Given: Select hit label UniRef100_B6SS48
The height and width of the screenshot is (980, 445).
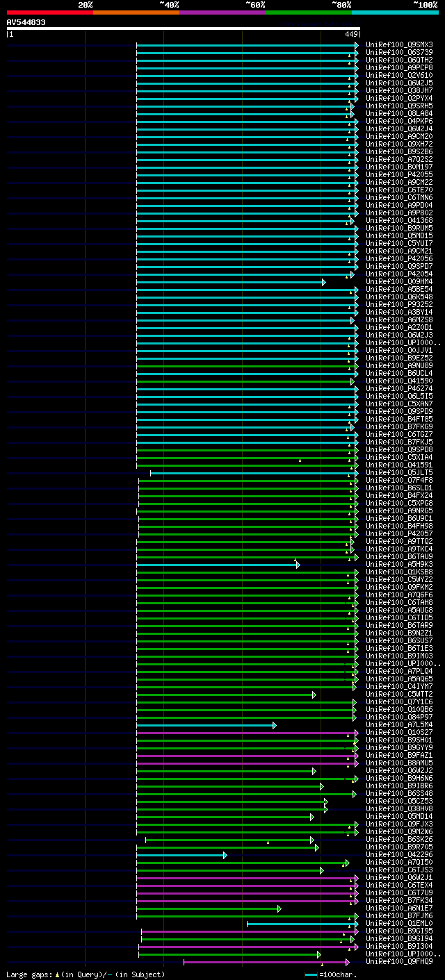Looking at the screenshot, I should click(398, 793).
